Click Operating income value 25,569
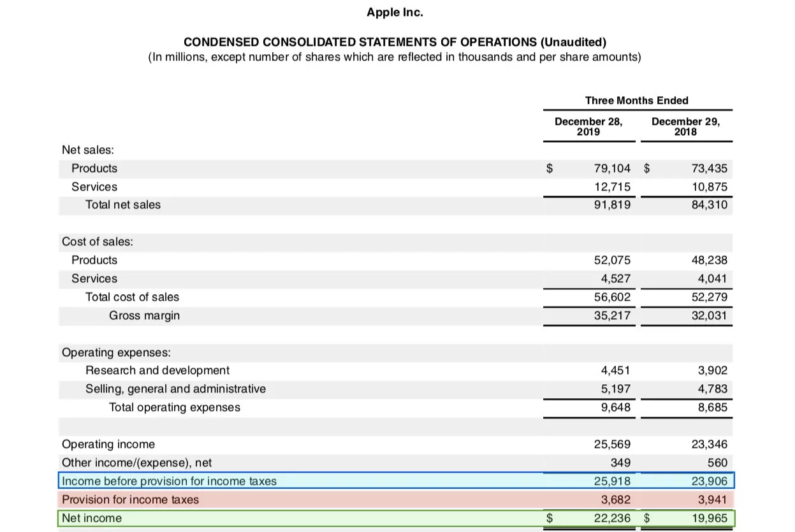The height and width of the screenshot is (532, 795). [x=612, y=444]
